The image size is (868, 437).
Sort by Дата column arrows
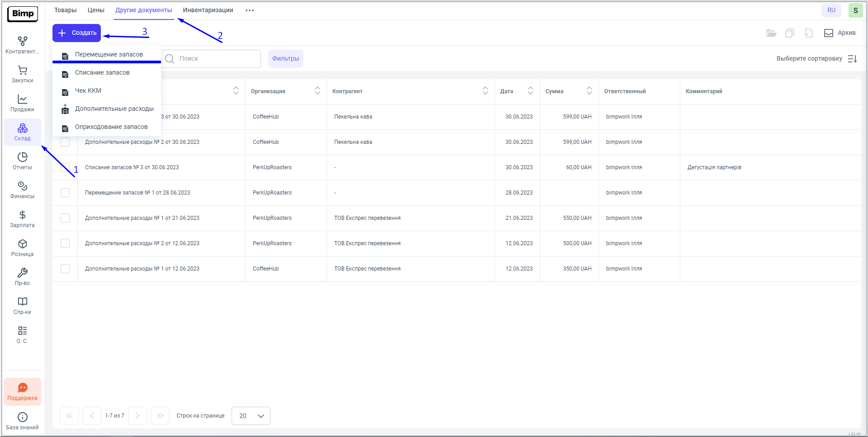click(530, 91)
